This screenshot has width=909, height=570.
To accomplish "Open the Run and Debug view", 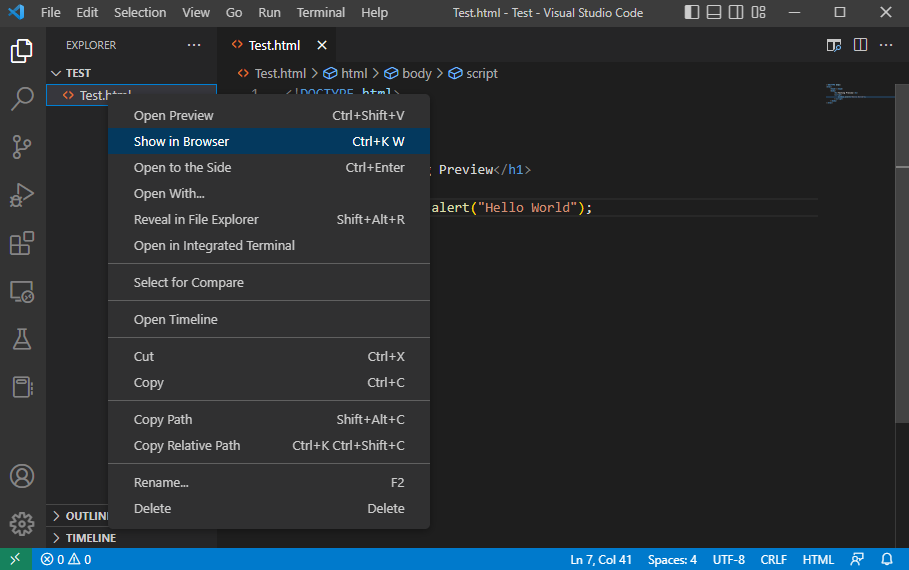I will (21, 195).
